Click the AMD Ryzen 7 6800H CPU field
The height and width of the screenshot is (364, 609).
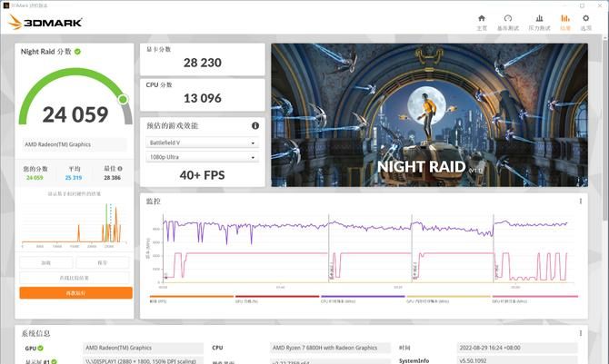pos(330,348)
